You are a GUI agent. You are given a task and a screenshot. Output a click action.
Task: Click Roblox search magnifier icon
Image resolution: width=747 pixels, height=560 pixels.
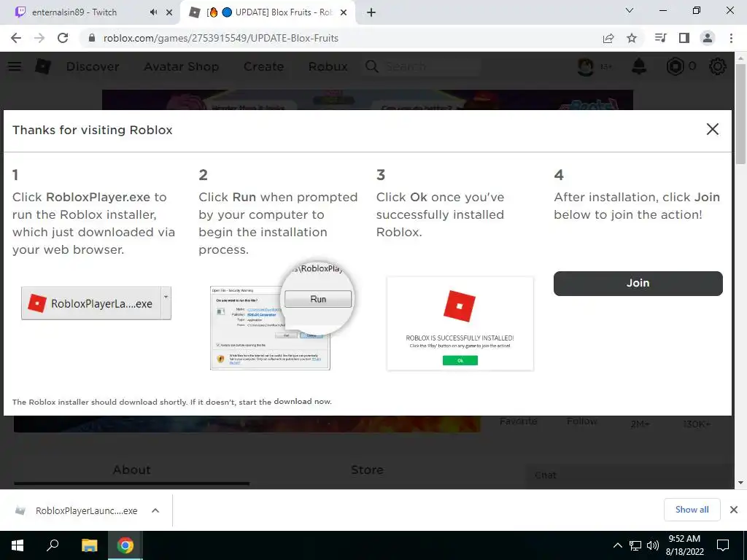[x=372, y=66]
